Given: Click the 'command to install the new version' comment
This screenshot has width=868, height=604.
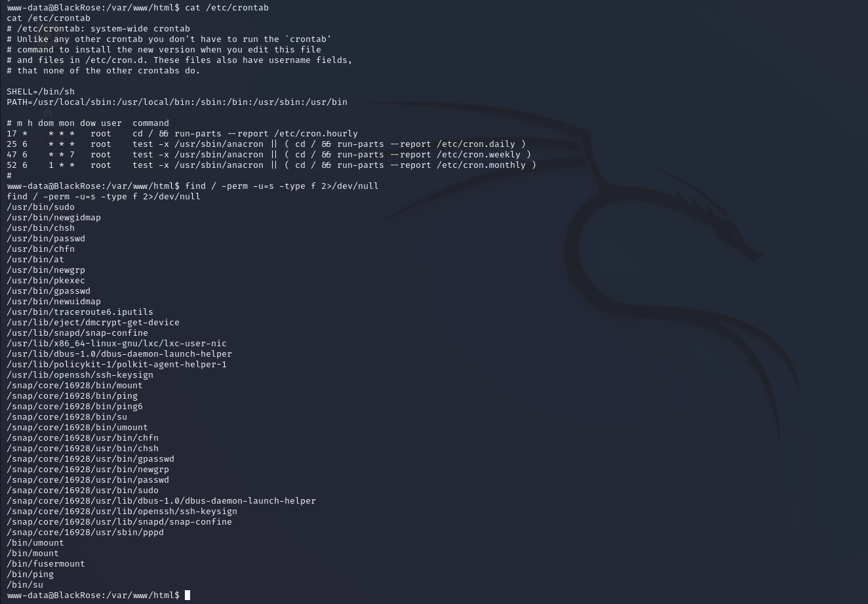Looking at the screenshot, I should coord(164,49).
